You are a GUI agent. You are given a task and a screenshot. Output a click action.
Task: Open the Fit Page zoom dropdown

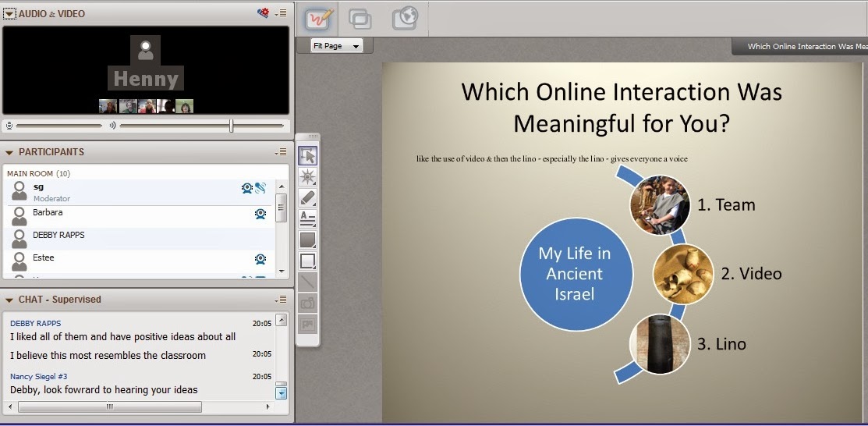(336, 46)
